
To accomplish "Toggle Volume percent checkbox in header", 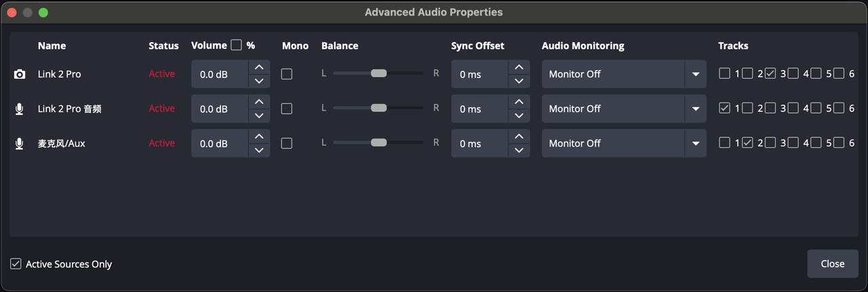I will pos(236,45).
